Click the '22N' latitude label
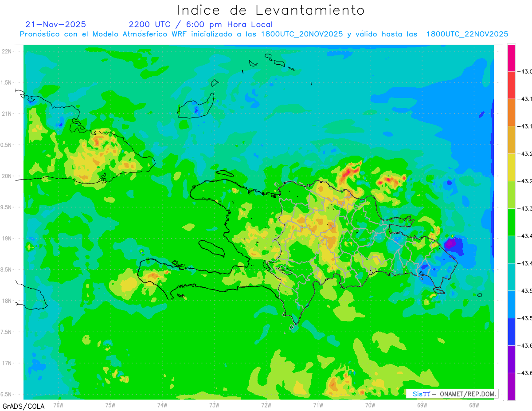Screen dimensions: 532x411 pyautogui.click(x=8, y=51)
